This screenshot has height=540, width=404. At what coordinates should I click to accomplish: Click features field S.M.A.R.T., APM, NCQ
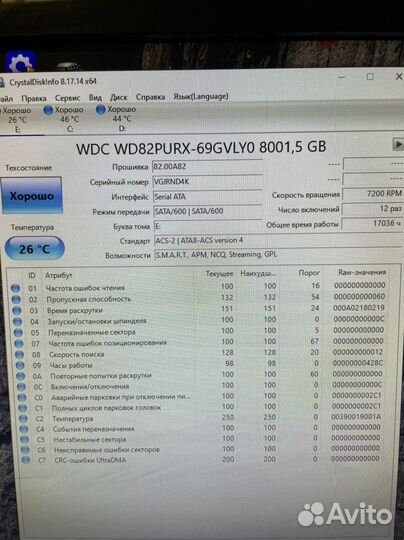tap(278, 255)
